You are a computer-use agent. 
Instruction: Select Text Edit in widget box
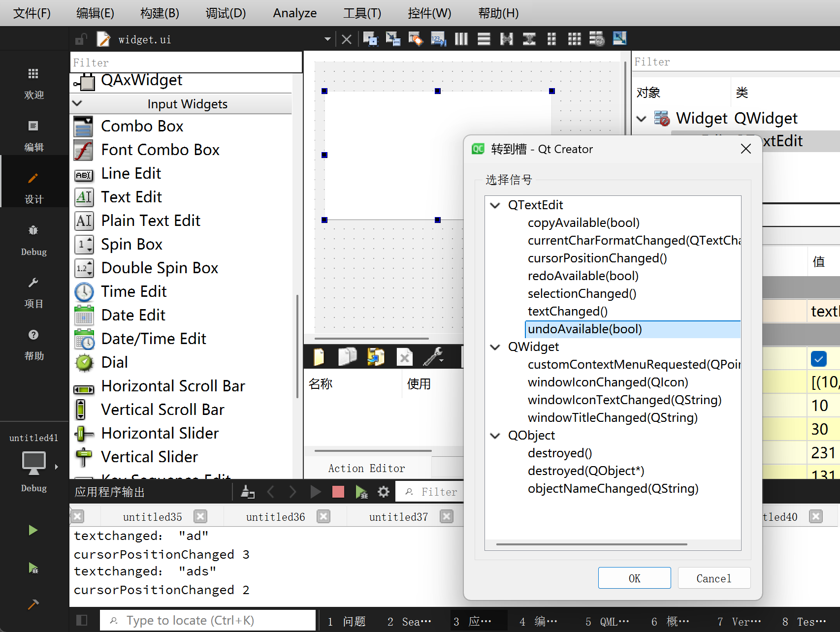[131, 197]
